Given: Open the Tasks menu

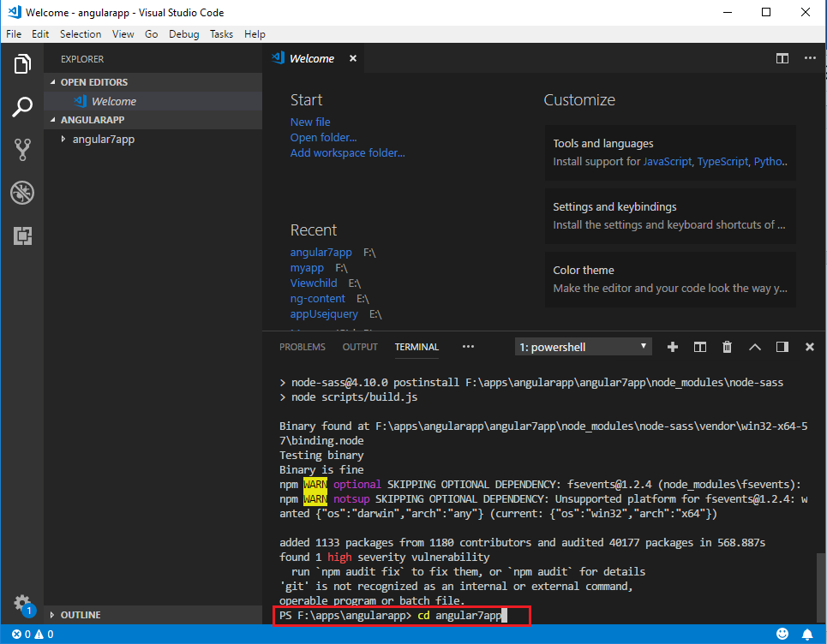Looking at the screenshot, I should (x=221, y=34).
